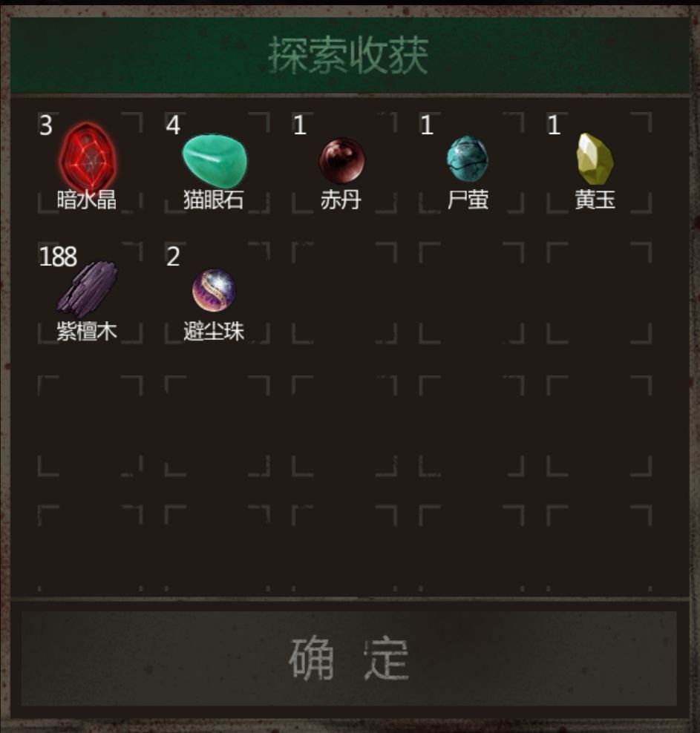Click the 探索收获 title header
This screenshot has width=700, height=733.
349,56
